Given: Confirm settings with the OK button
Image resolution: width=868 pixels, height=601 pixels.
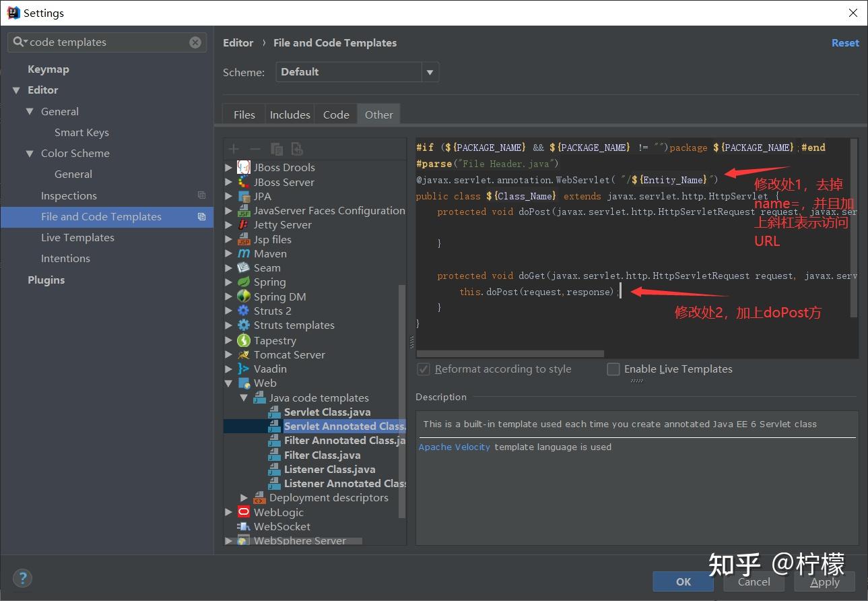Looking at the screenshot, I should pos(683,581).
